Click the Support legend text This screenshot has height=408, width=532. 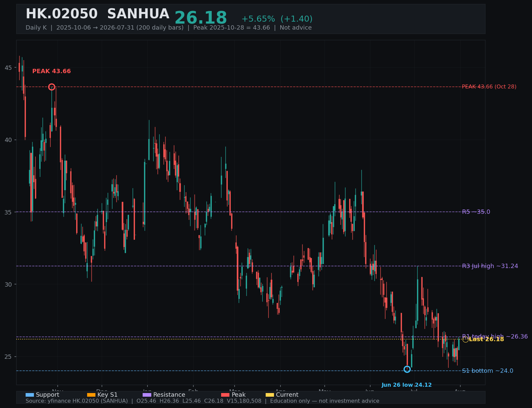(x=48, y=395)
